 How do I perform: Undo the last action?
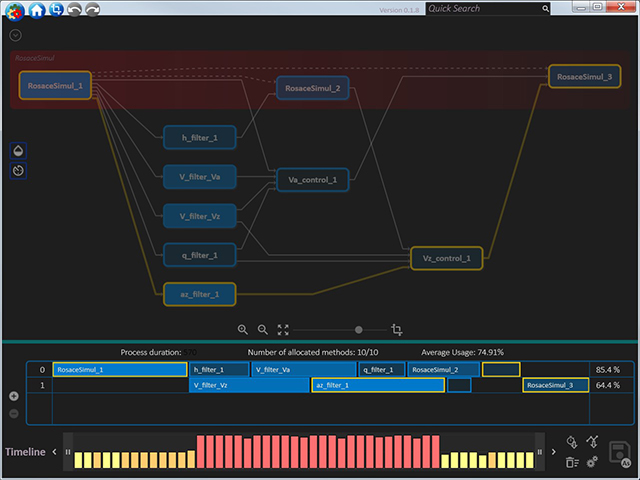74,9
